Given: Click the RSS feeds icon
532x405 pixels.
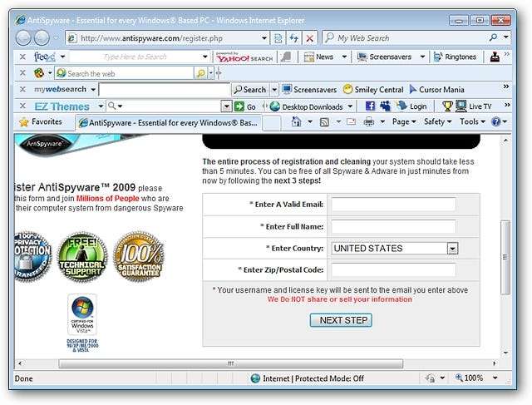Looking at the screenshot, I should [x=324, y=122].
